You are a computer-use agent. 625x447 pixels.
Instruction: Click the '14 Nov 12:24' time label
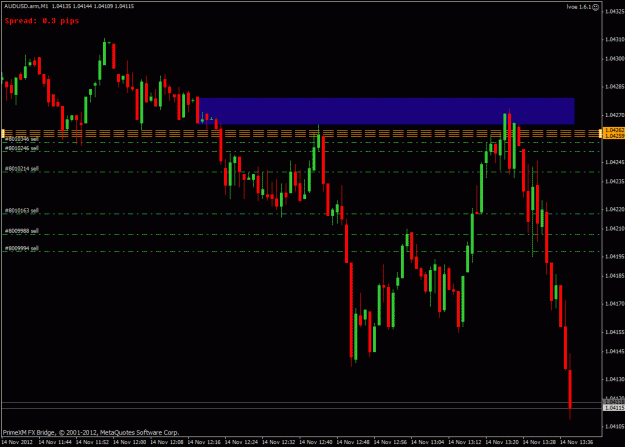point(241,442)
